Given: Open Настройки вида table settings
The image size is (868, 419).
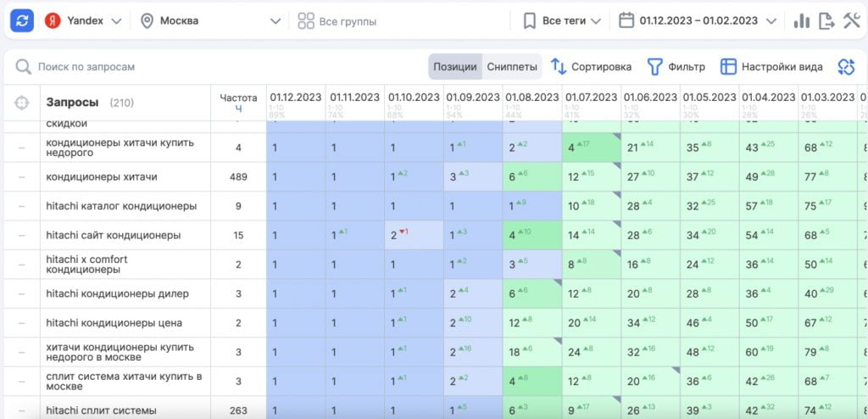Looking at the screenshot, I should (771, 67).
